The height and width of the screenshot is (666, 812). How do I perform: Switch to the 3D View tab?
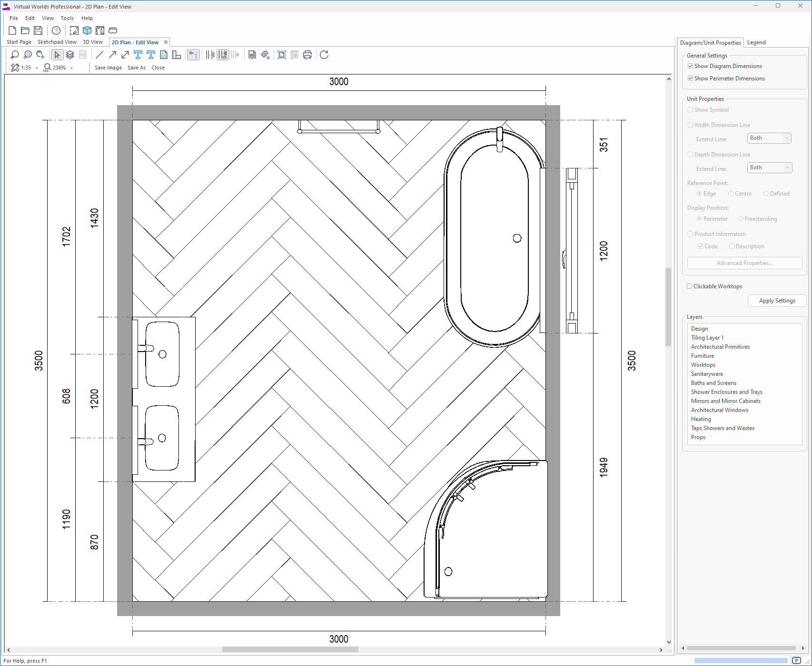click(x=93, y=42)
